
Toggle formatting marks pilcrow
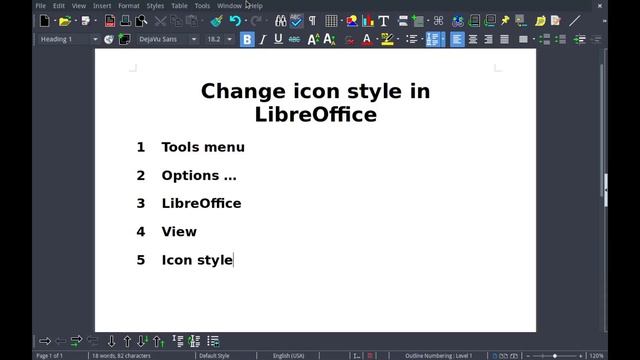pyautogui.click(x=312, y=20)
